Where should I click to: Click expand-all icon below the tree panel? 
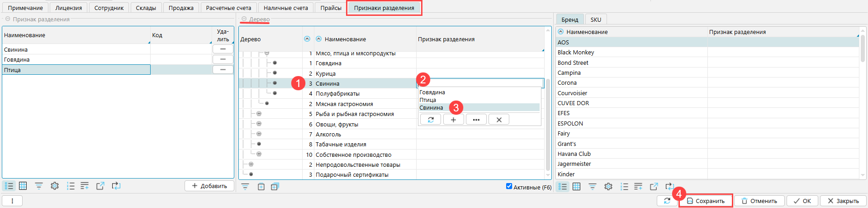coord(275,186)
